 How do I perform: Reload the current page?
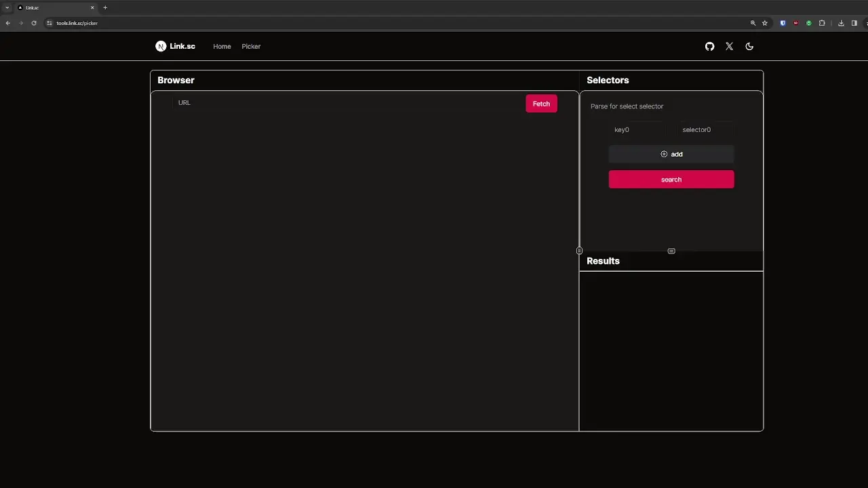(34, 22)
